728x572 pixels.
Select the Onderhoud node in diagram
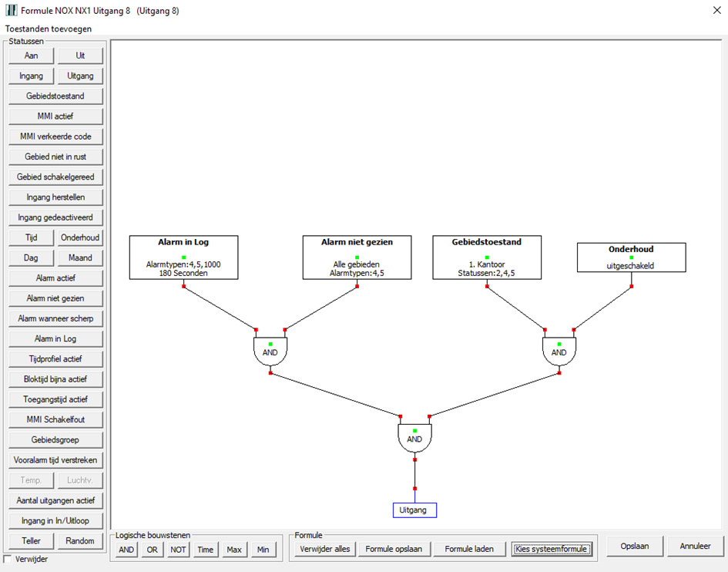pyautogui.click(x=631, y=257)
